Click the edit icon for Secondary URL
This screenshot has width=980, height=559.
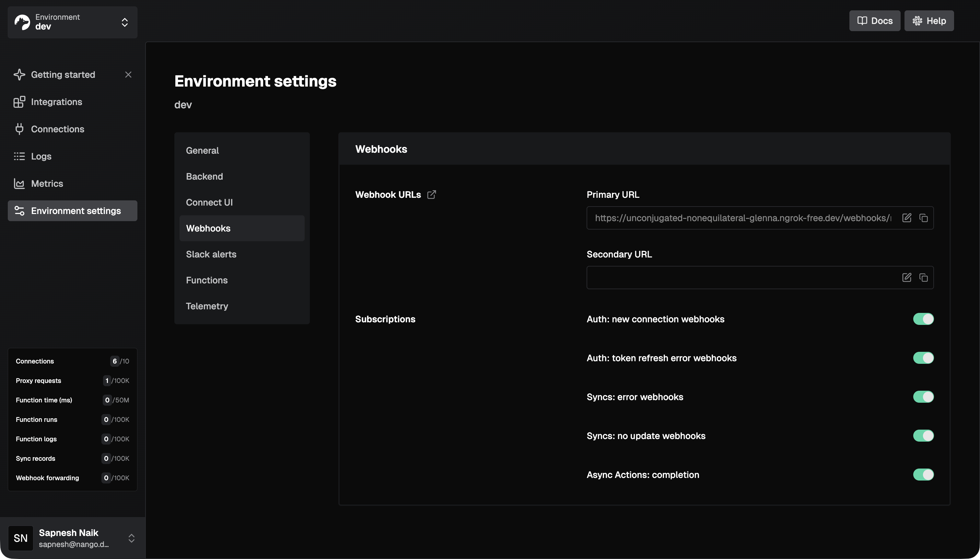click(906, 278)
